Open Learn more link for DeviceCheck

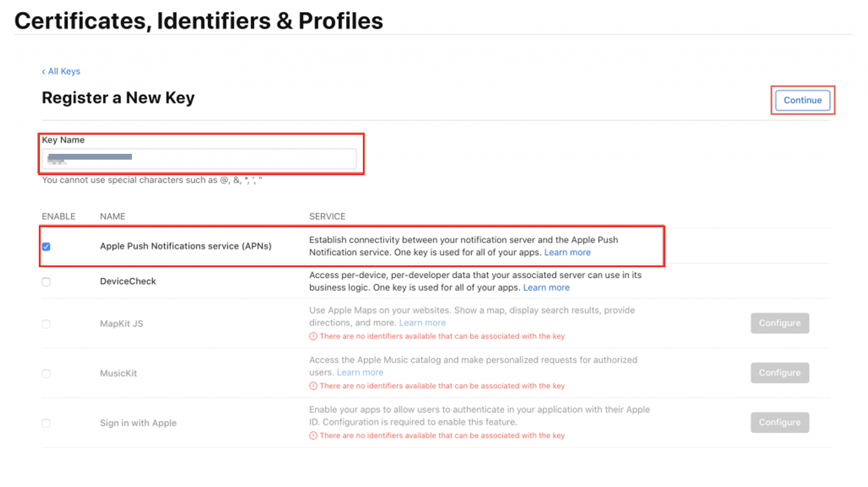click(546, 288)
